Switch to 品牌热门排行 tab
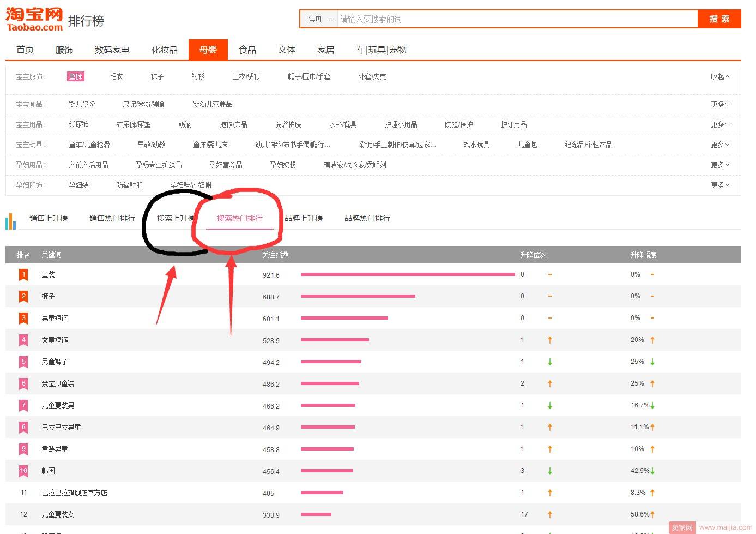 367,218
